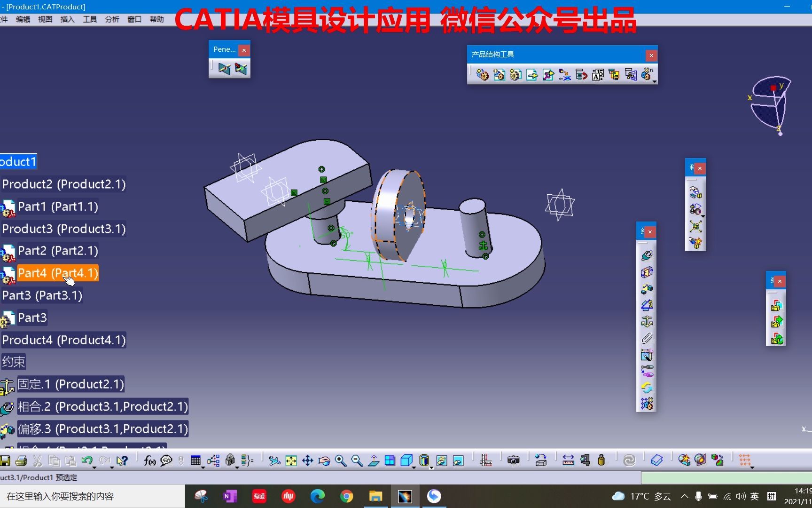This screenshot has height=508, width=812.
Task: Click the Windows search box in taskbar
Action: pos(92,496)
